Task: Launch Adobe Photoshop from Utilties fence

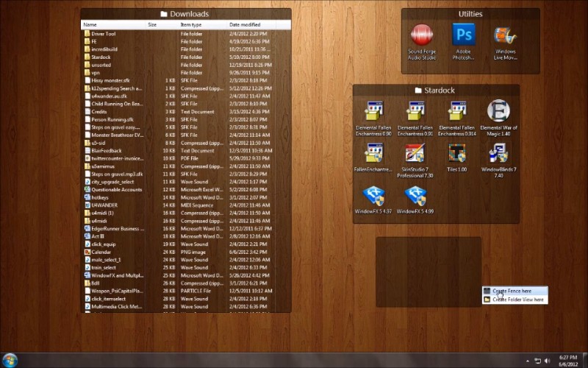Action: 464,42
